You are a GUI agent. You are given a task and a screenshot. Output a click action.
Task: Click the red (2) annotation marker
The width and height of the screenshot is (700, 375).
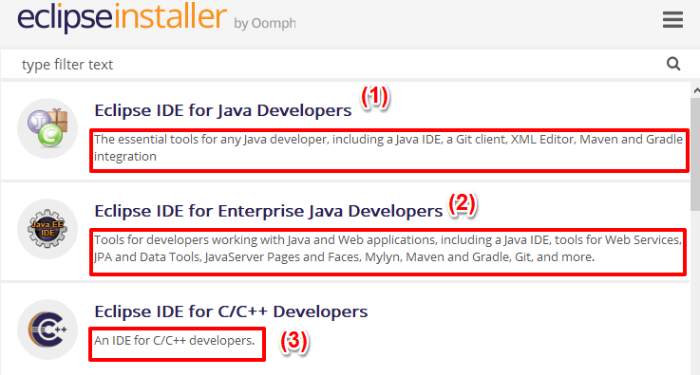click(462, 204)
